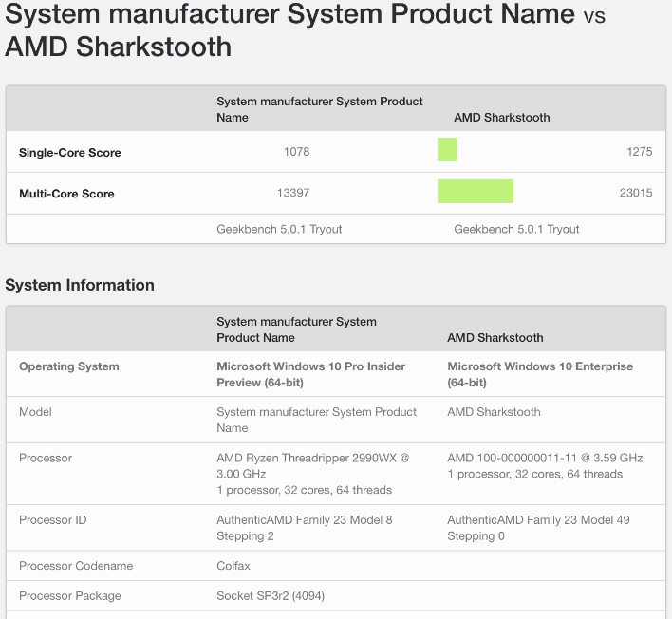Select the Colfax processor codename value
The image size is (672, 619).
(233, 566)
